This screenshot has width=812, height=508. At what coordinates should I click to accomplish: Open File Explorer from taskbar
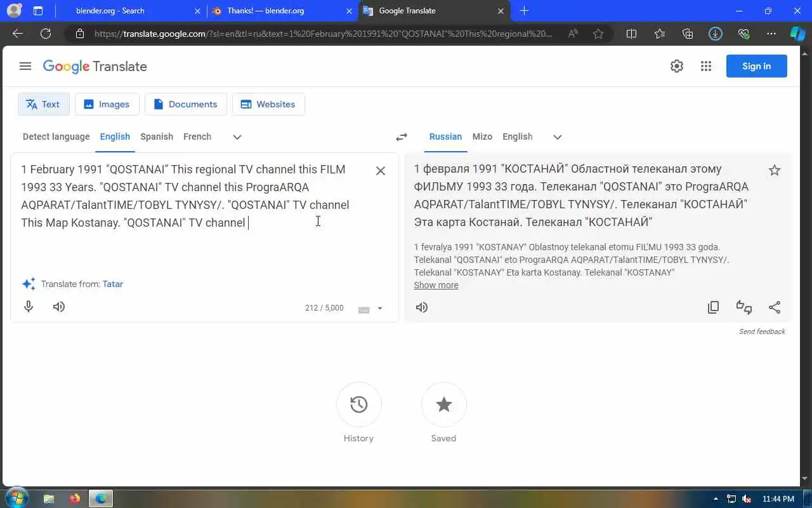coord(49,499)
